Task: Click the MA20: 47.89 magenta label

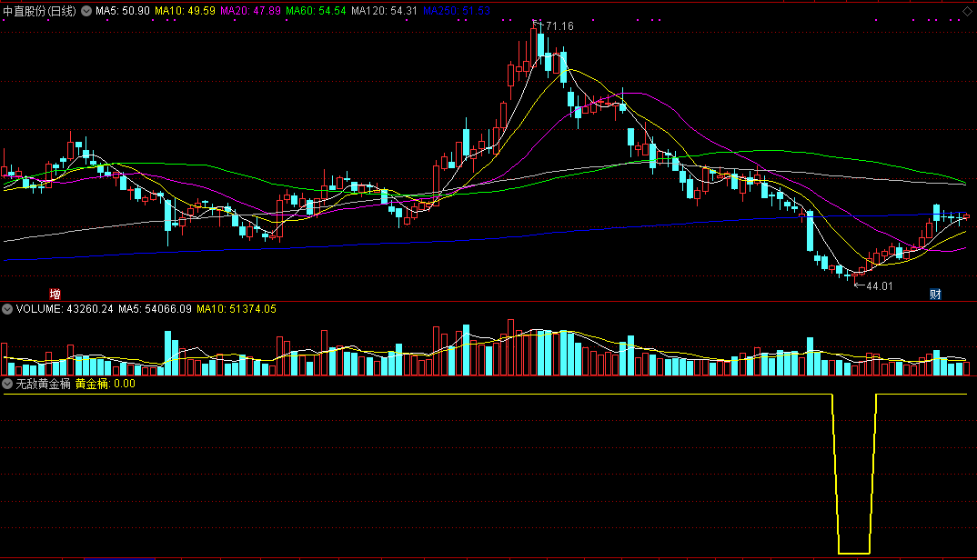Action: tap(250, 11)
